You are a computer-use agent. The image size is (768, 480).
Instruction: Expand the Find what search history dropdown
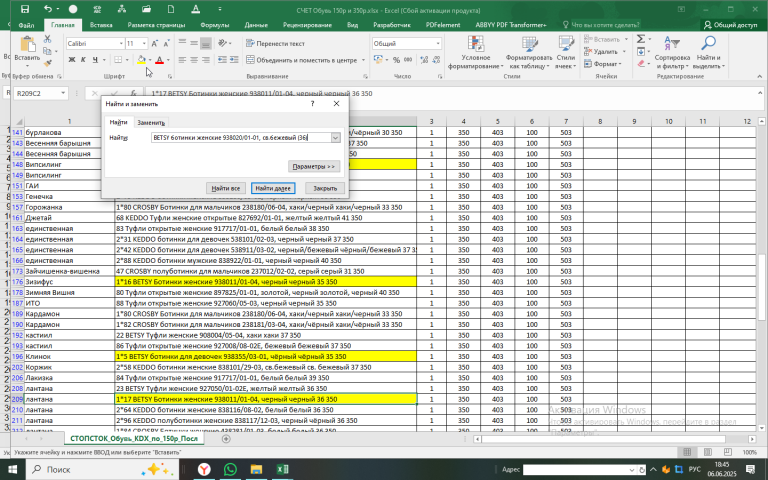point(335,137)
